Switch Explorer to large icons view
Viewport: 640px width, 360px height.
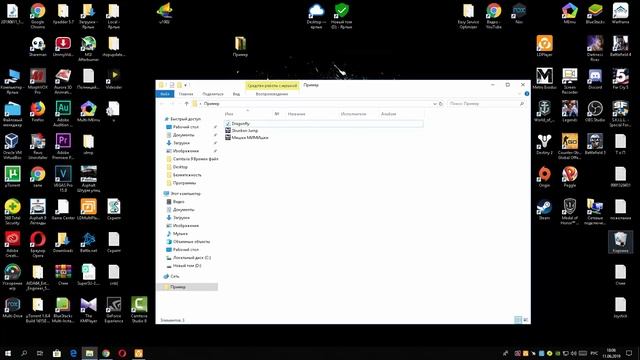coord(525,320)
